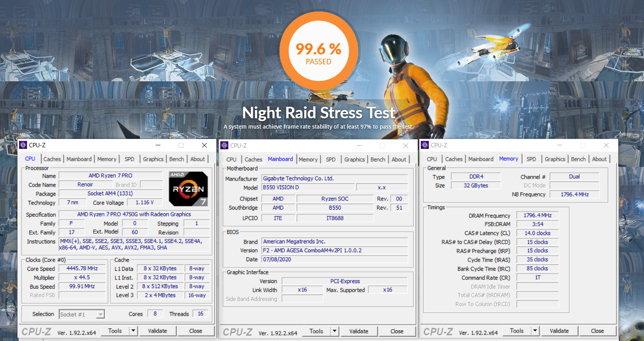Click Close button in right CPU-Z window
The image size is (644, 341).
click(x=598, y=331)
